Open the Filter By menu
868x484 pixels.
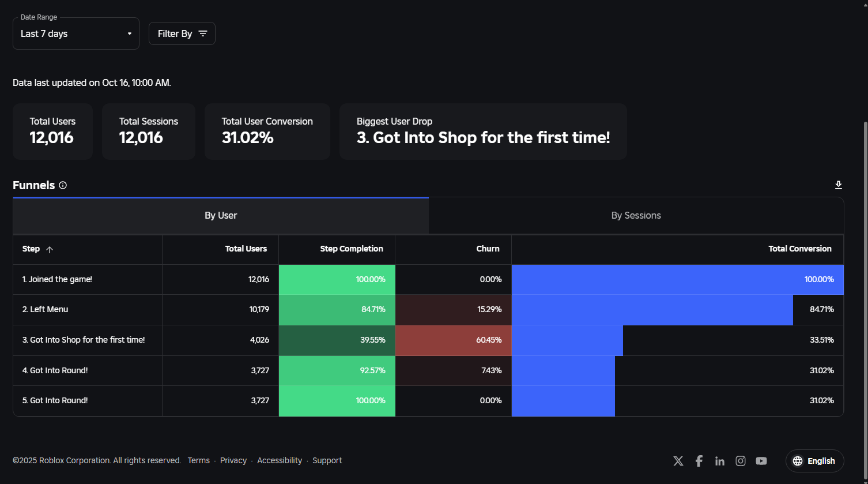pos(182,33)
